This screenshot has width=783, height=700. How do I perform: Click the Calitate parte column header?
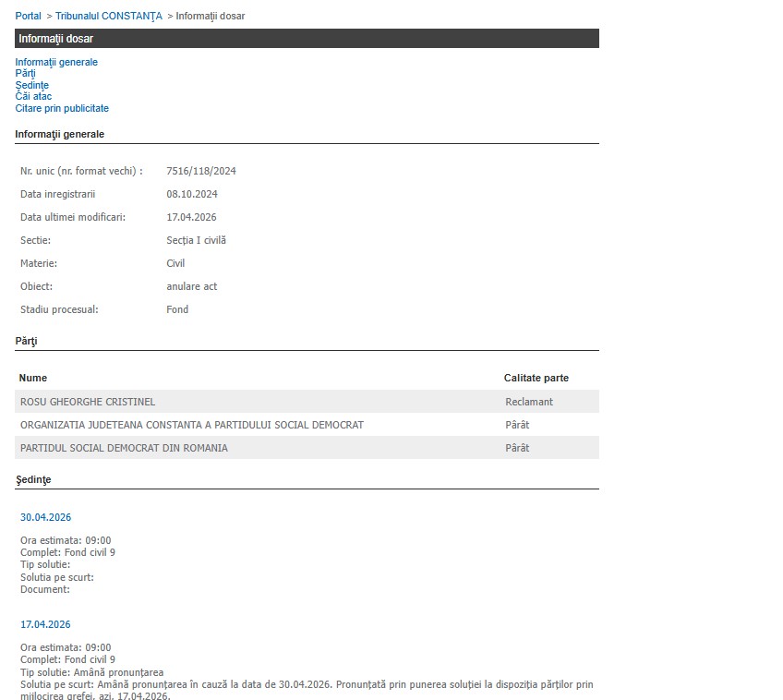[x=536, y=378]
